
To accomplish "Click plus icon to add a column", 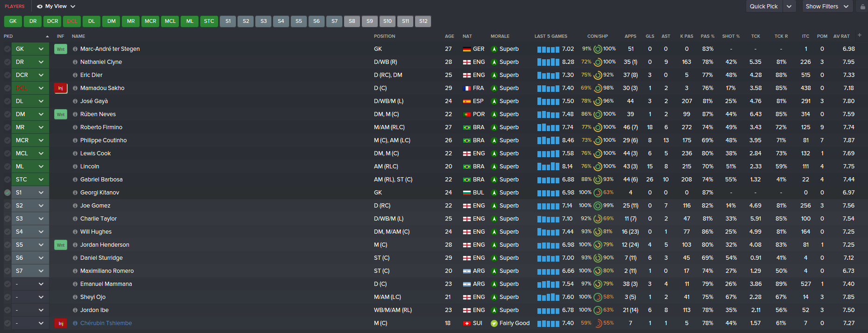I will pyautogui.click(x=860, y=35).
